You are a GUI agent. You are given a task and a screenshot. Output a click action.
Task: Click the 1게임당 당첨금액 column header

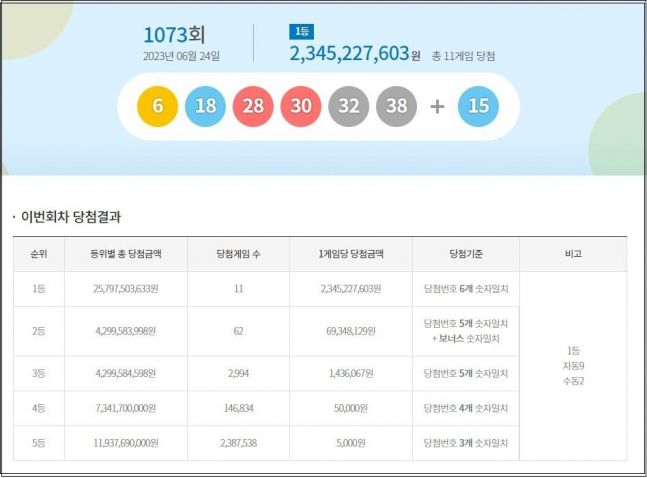point(350,254)
